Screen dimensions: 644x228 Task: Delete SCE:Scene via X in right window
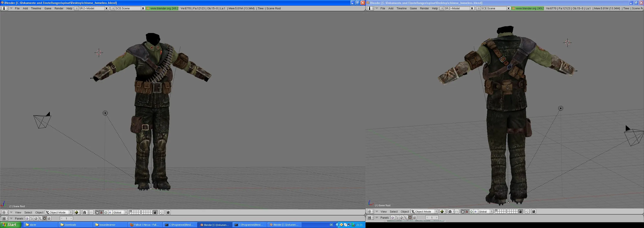pyautogui.click(x=508, y=8)
